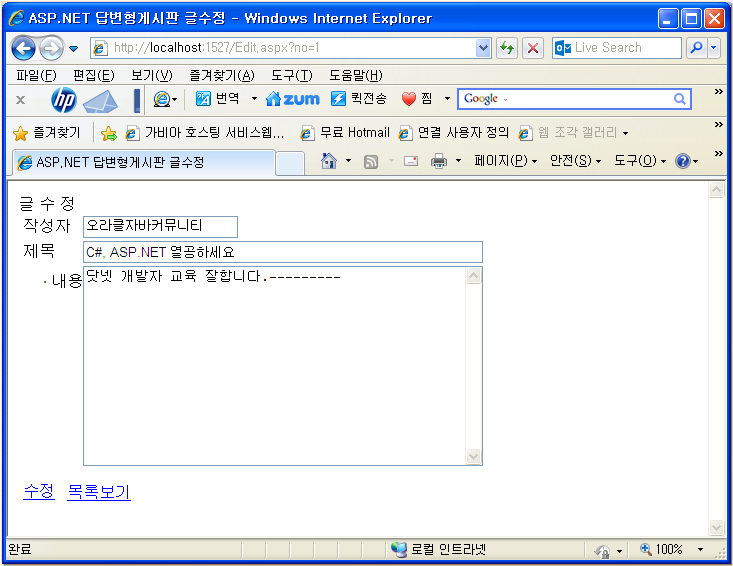Click the RSS feeds icon
Screen dimensions: 733x566
click(371, 162)
